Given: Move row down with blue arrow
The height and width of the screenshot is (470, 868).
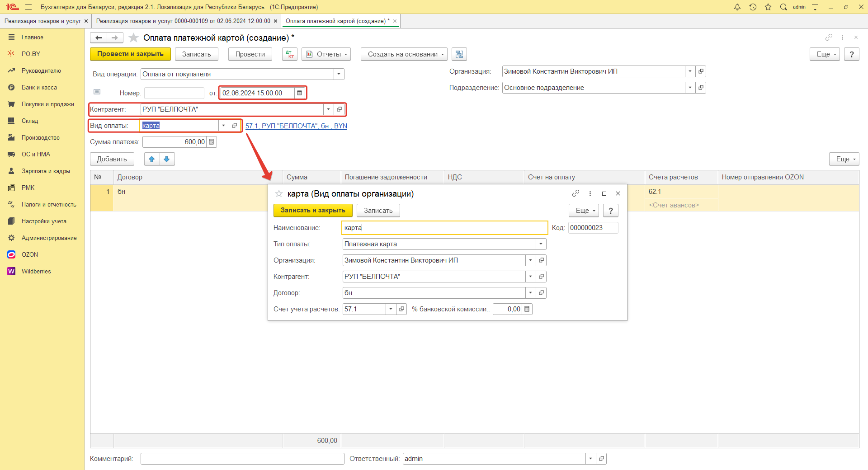Looking at the screenshot, I should click(x=167, y=159).
